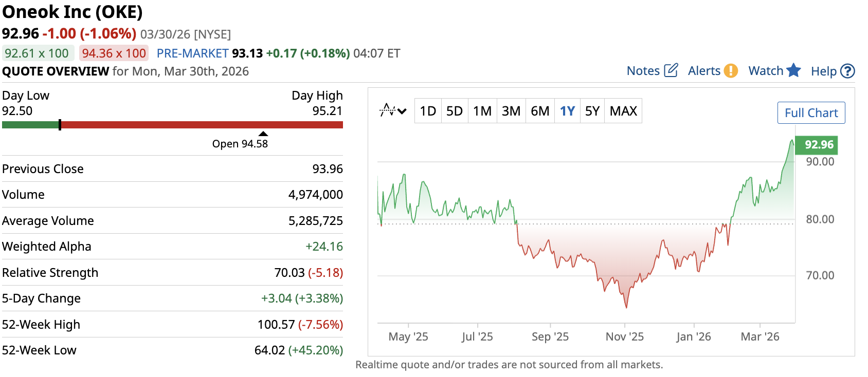Viewport: 868px width, 377px height.
Task: Select the 3M chart period
Action: pos(511,111)
